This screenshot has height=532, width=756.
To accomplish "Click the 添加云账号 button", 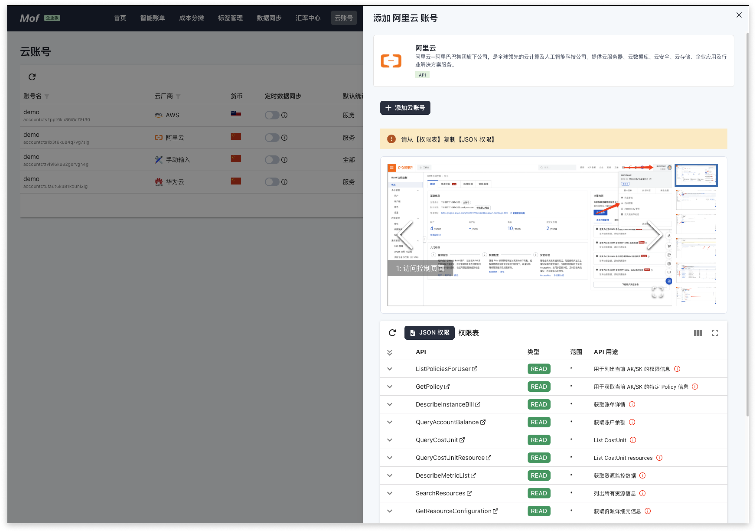I will click(405, 108).
